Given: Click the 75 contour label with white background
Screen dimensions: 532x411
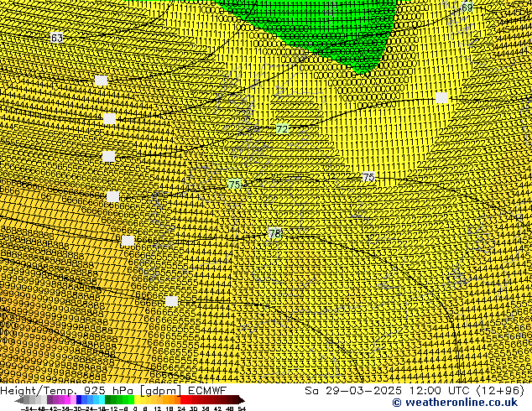Looking at the screenshot, I should click(x=368, y=177).
